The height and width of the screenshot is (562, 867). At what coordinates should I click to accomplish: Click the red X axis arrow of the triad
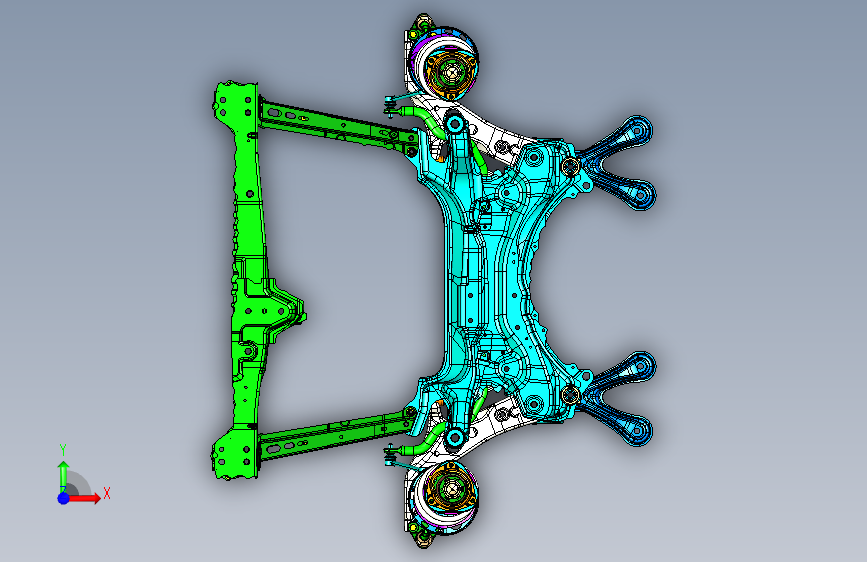click(84, 498)
